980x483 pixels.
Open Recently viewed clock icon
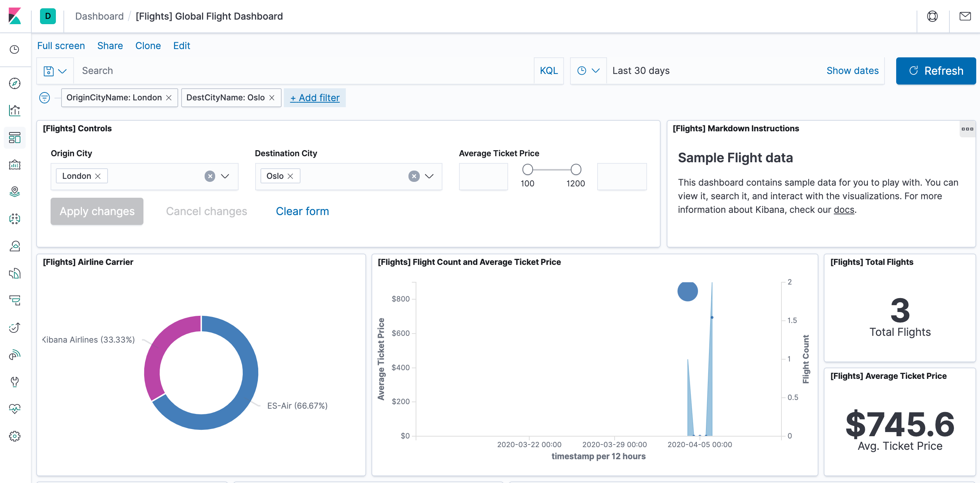point(14,49)
